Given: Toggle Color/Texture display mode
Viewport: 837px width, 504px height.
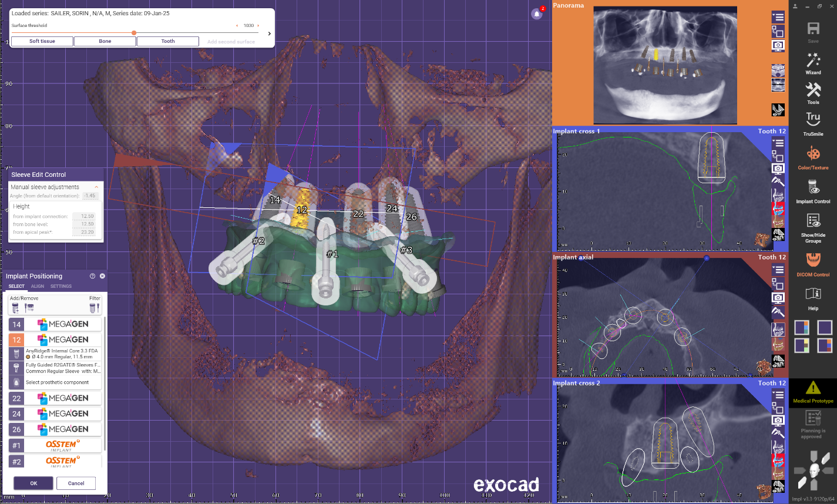Looking at the screenshot, I should (x=813, y=156).
